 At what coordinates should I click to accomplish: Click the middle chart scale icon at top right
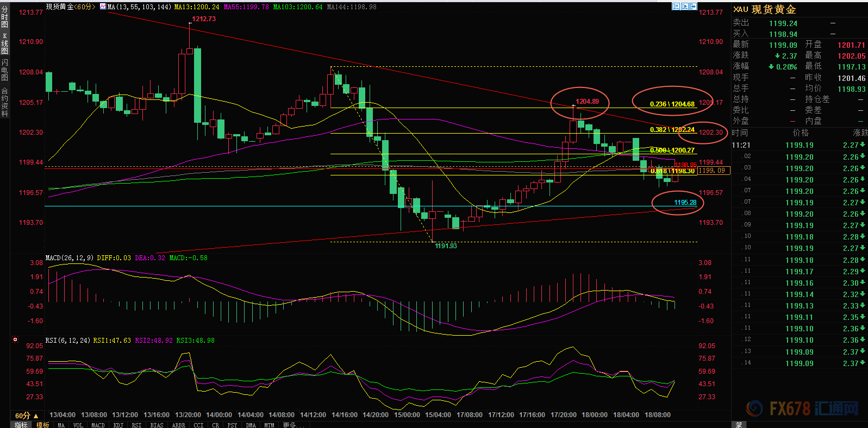[x=685, y=7]
